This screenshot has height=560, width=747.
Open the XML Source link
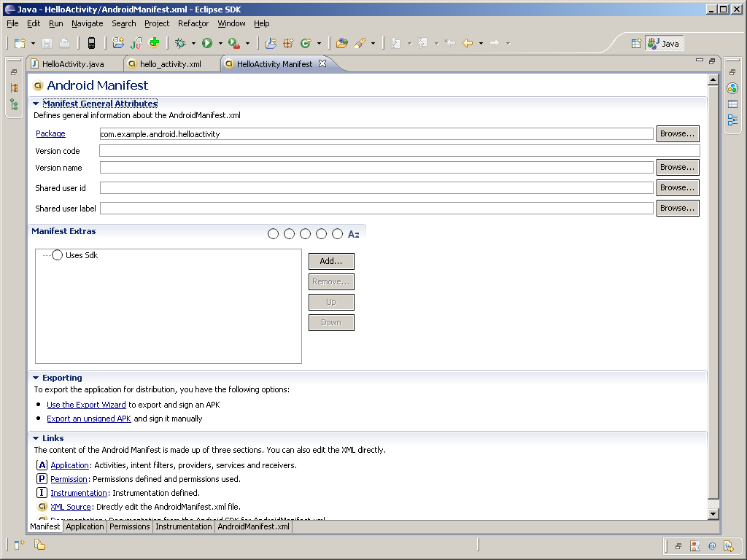(x=71, y=507)
